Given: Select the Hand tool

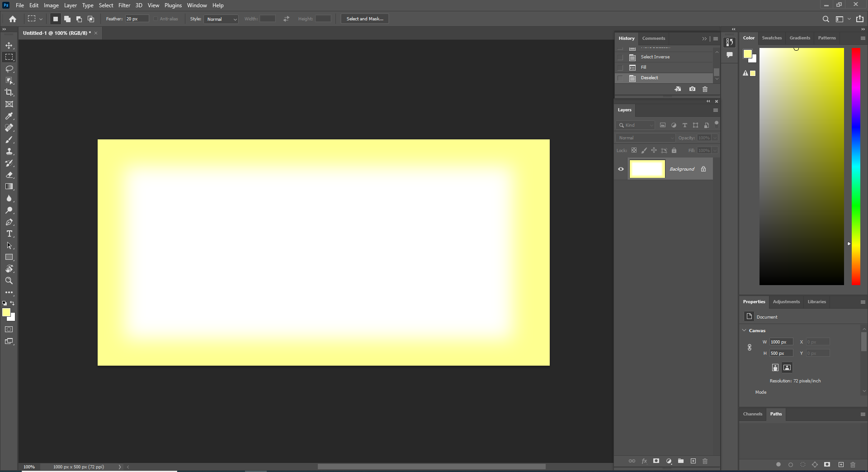Looking at the screenshot, I should (x=9, y=269).
